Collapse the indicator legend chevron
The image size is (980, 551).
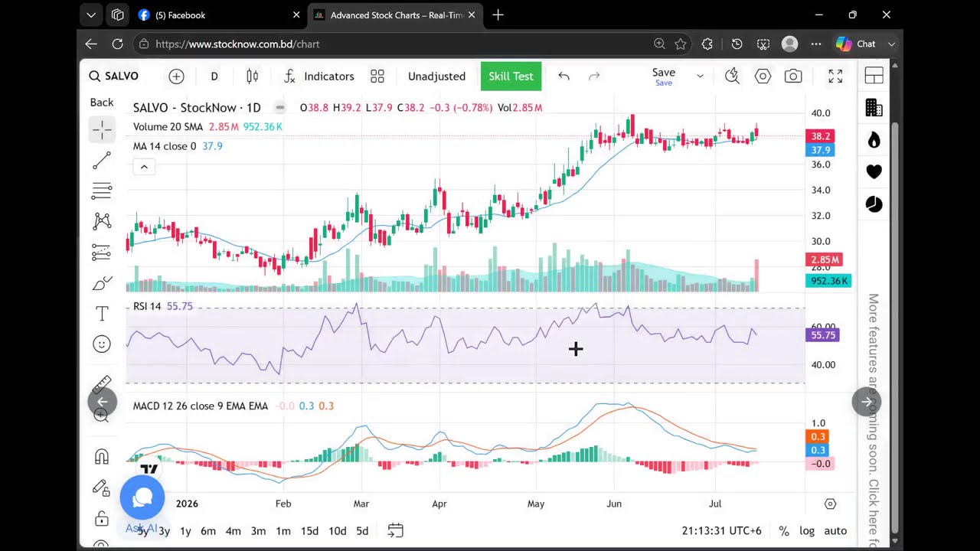[144, 167]
